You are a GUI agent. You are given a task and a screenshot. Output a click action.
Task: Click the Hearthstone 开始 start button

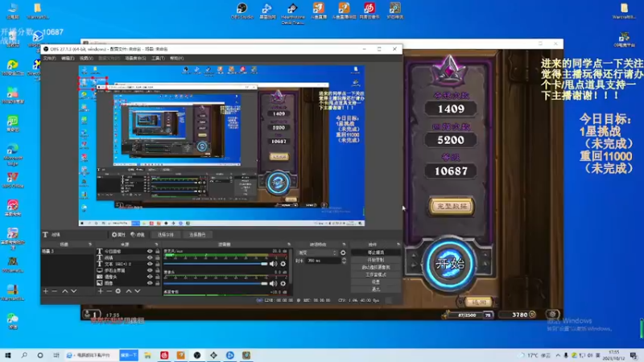click(x=450, y=264)
